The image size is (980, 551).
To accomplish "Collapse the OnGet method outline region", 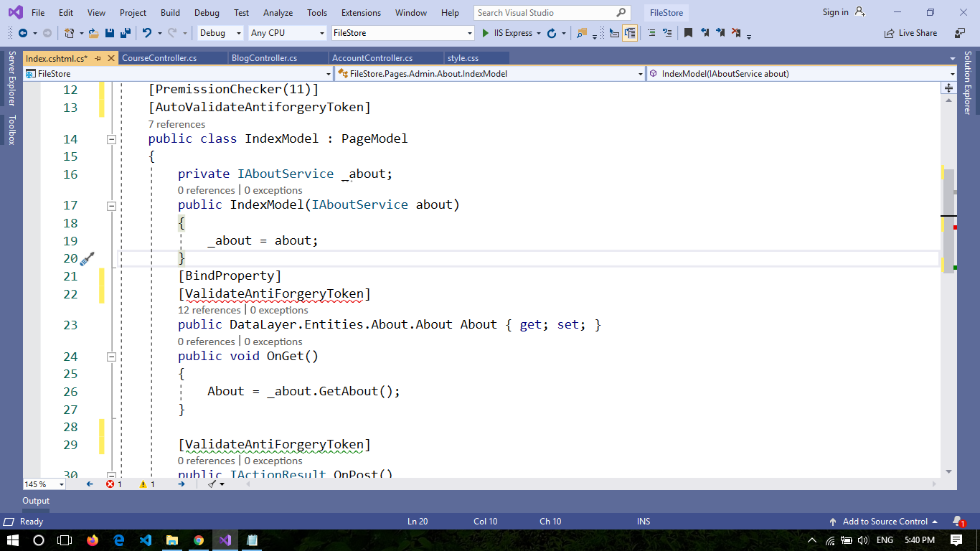I will click(111, 357).
